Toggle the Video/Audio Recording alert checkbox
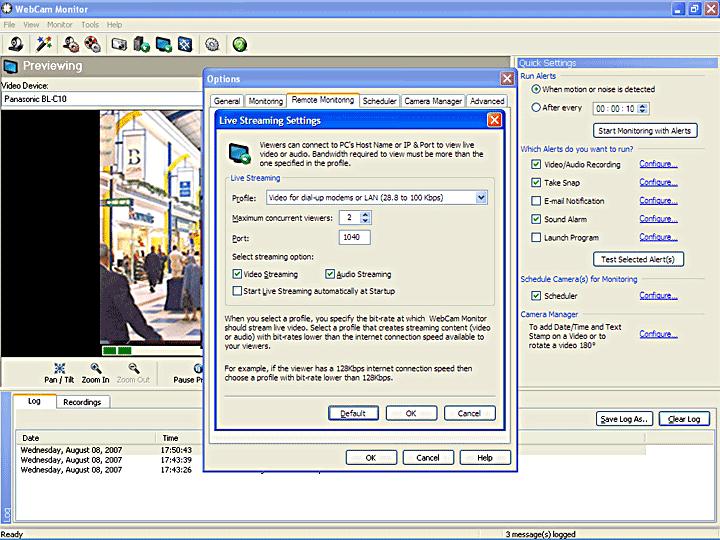Image resolution: width=720 pixels, height=540 pixels. pos(536,164)
